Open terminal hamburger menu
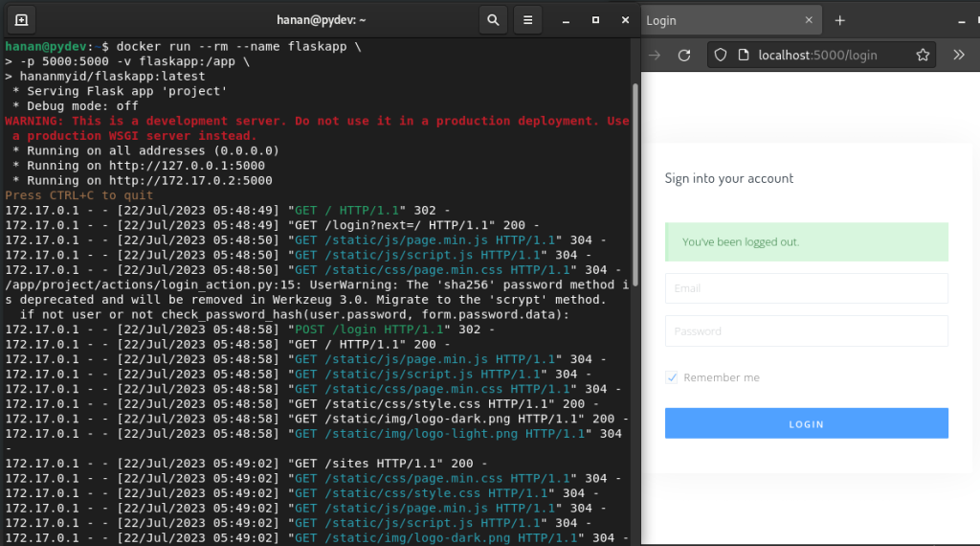This screenshot has height=546, width=980. (x=527, y=20)
